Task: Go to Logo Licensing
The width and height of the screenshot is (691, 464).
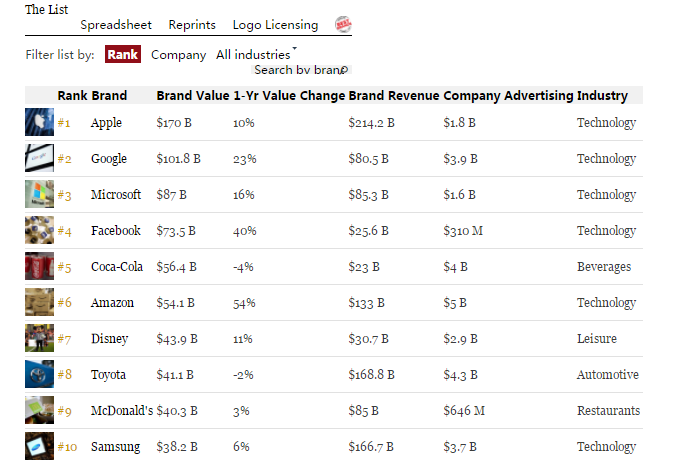Action: point(275,25)
